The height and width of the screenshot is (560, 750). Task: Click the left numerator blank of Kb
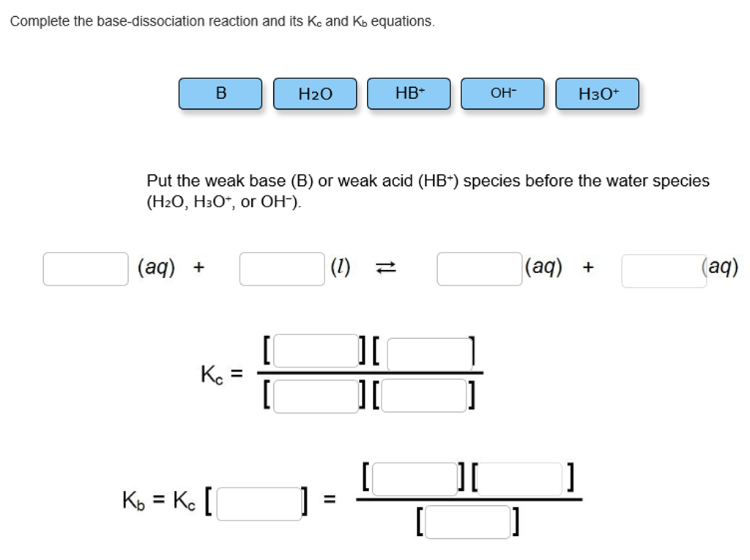[x=414, y=477]
